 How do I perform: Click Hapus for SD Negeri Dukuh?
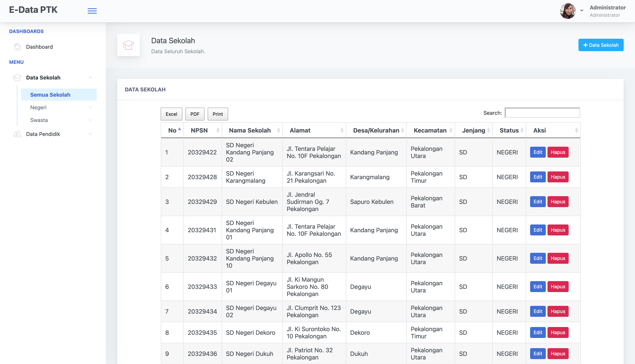pyautogui.click(x=558, y=354)
